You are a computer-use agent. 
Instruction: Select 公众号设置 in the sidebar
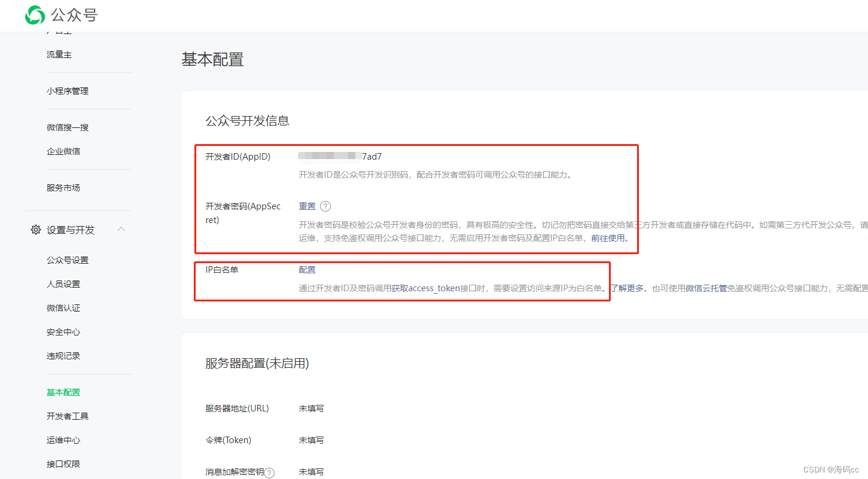point(68,260)
